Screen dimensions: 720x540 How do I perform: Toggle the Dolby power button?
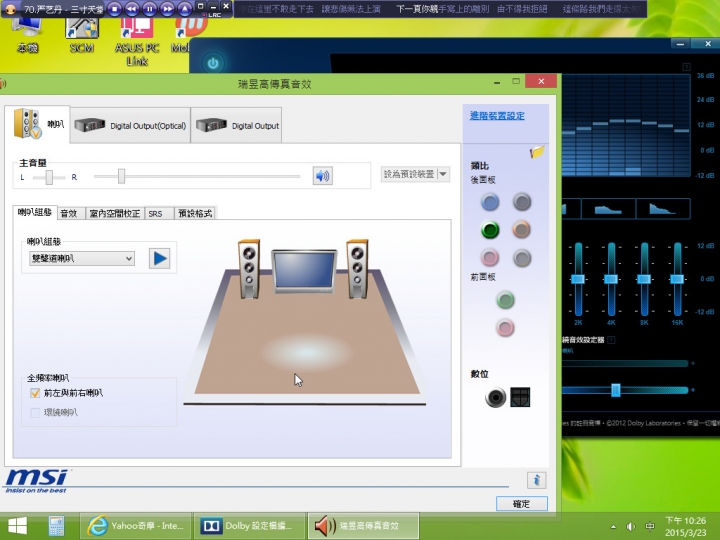213,63
